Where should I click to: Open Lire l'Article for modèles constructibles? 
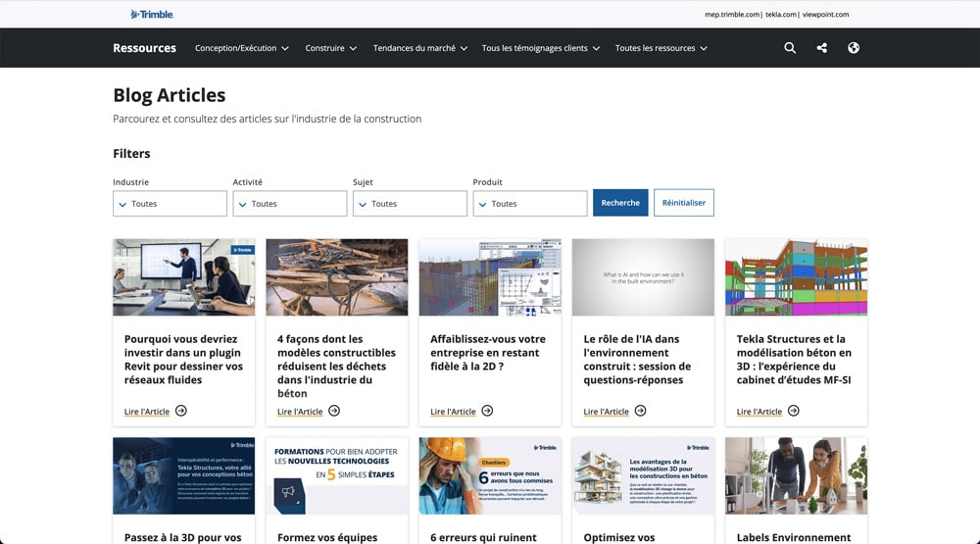coord(300,412)
